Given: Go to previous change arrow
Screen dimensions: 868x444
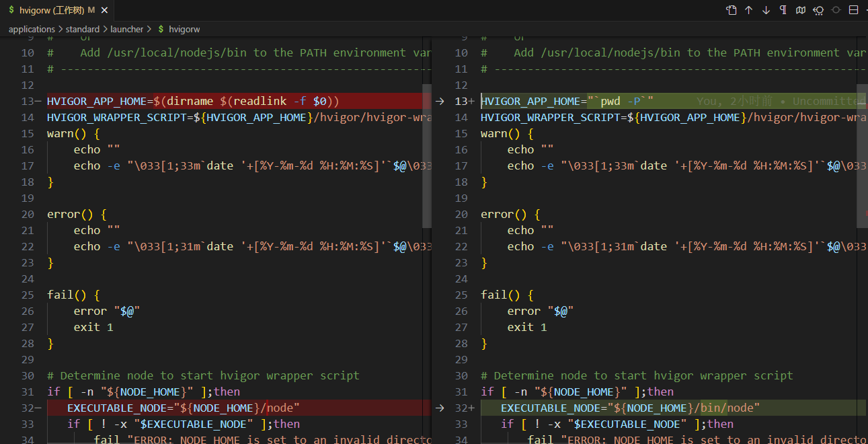Looking at the screenshot, I should click(749, 10).
